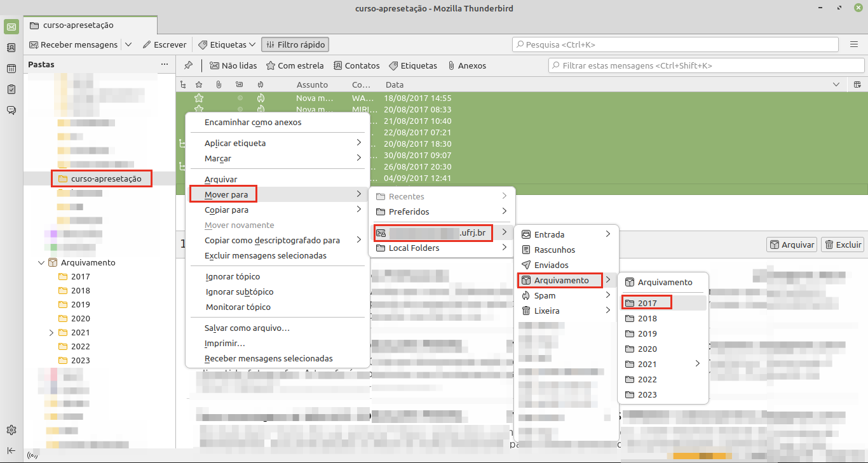Open the Etiquetas toolbar dropdown

pyautogui.click(x=226, y=44)
